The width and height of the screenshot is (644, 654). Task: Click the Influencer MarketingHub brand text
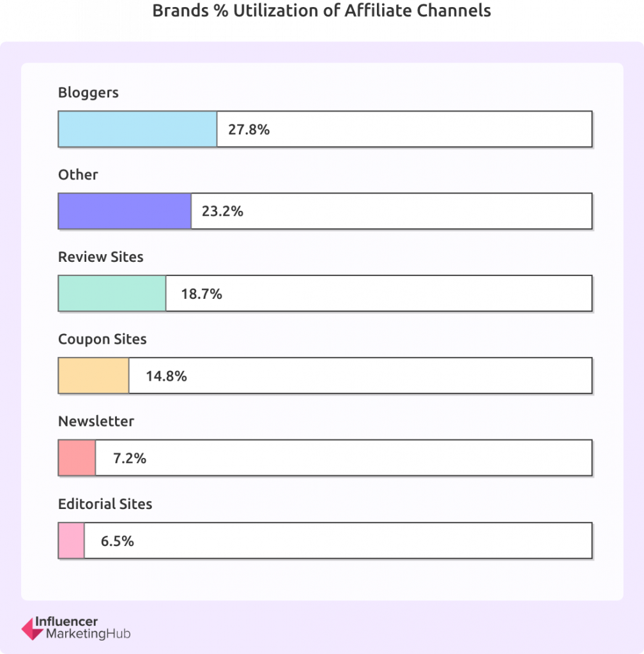(82, 628)
